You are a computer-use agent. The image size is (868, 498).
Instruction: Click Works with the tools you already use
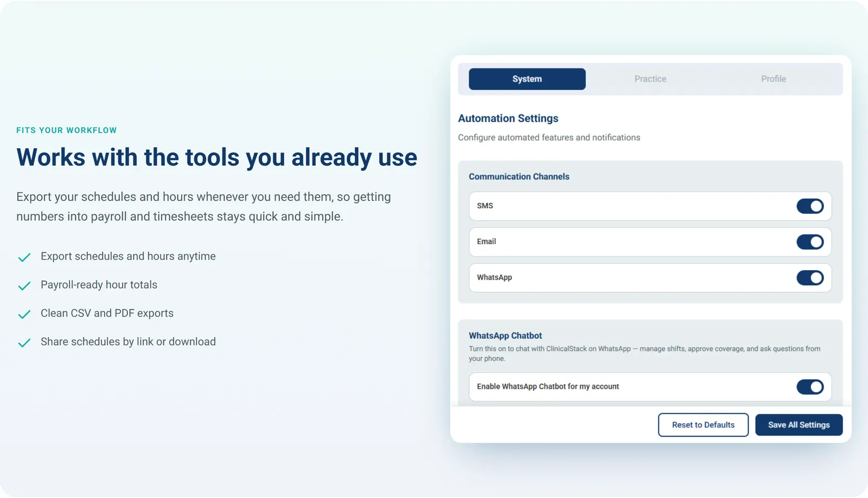[216, 157]
